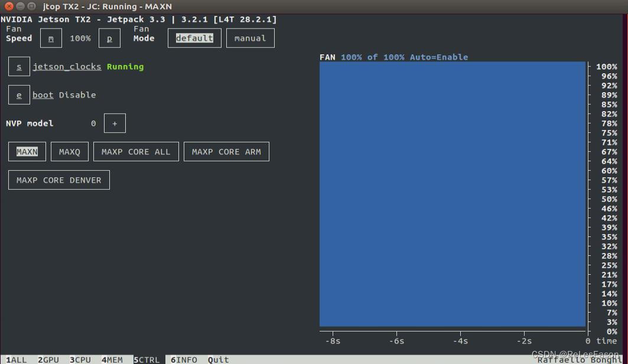Click the boot label
The width and height of the screenshot is (628, 364).
coord(43,95)
